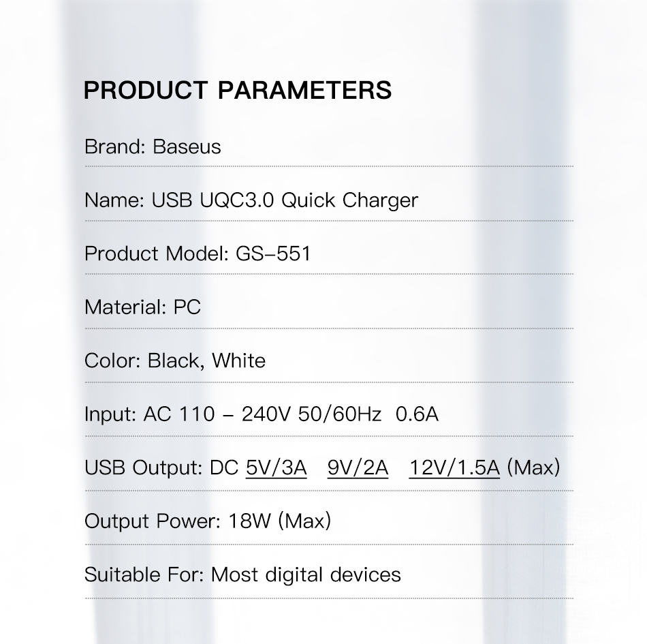Click the underlined 5V/3A output value
647x644 pixels.
[x=276, y=467]
